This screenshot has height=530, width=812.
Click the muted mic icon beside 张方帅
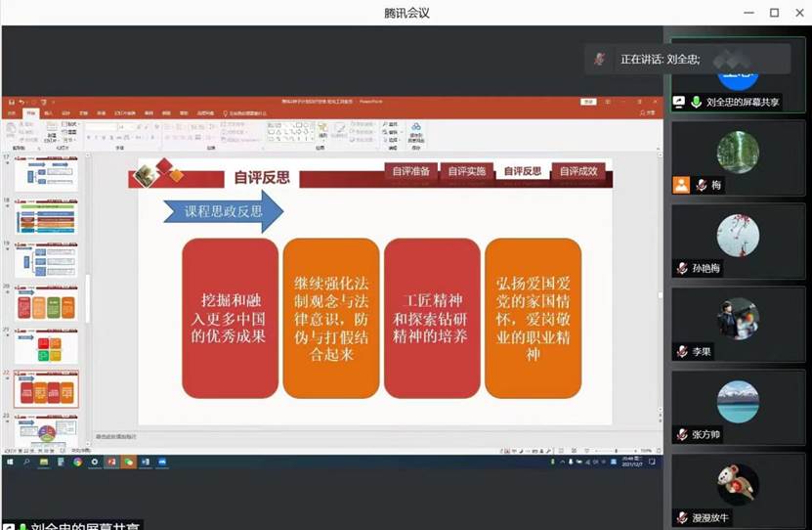click(682, 434)
